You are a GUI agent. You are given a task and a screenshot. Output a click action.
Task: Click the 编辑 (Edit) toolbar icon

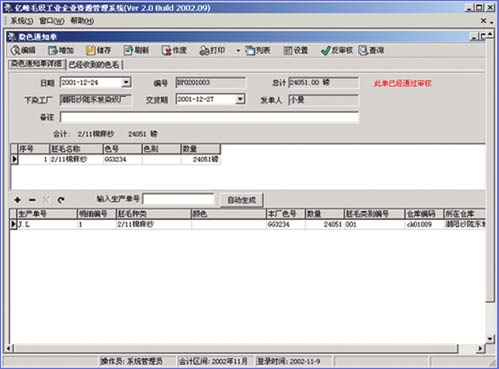pyautogui.click(x=16, y=50)
